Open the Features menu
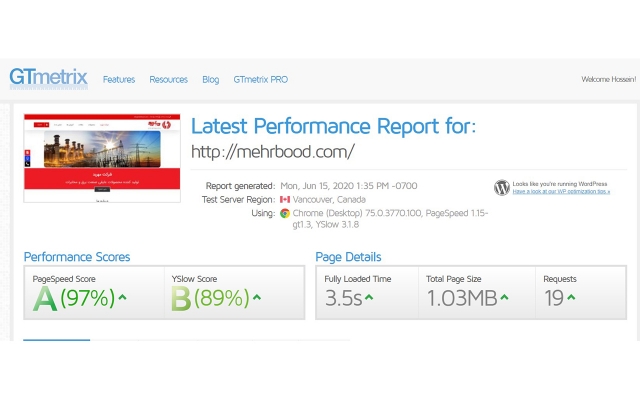This screenshot has width=640, height=400. pos(119,80)
